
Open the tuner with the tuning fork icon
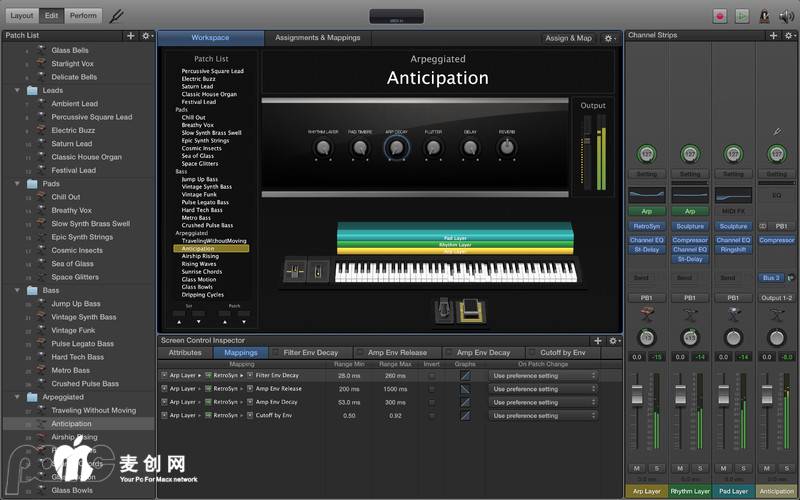tap(118, 16)
